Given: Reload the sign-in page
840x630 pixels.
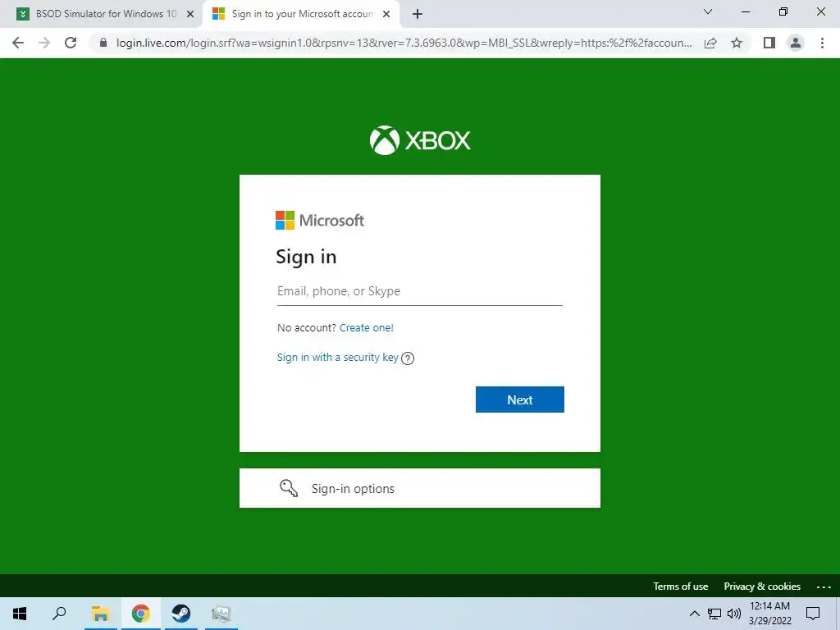Looking at the screenshot, I should click(x=71, y=43).
